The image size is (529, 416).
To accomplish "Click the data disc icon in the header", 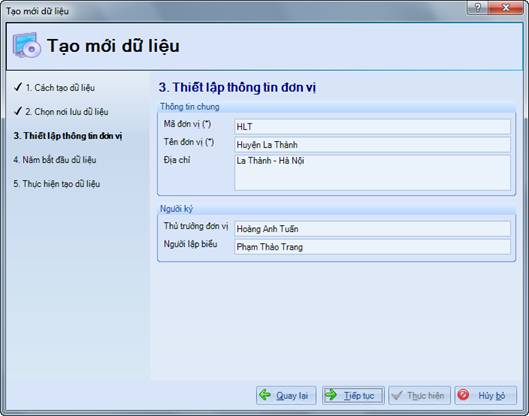I will pos(27,45).
